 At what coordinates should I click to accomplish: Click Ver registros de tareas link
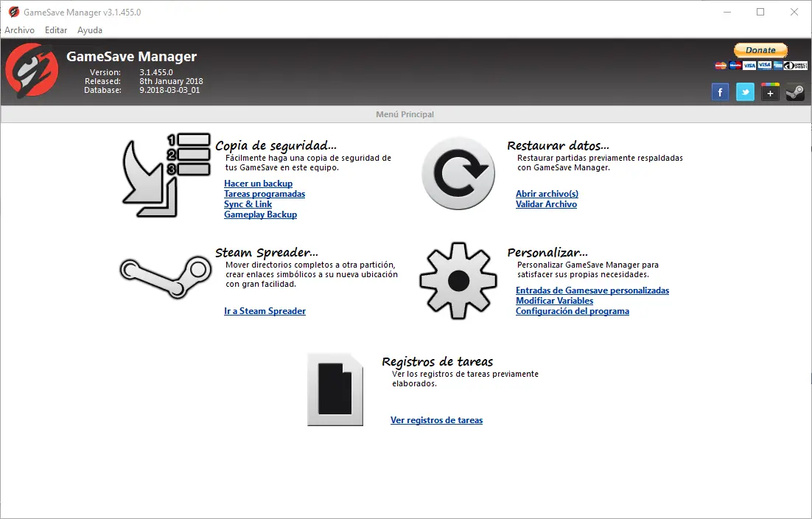pyautogui.click(x=436, y=420)
